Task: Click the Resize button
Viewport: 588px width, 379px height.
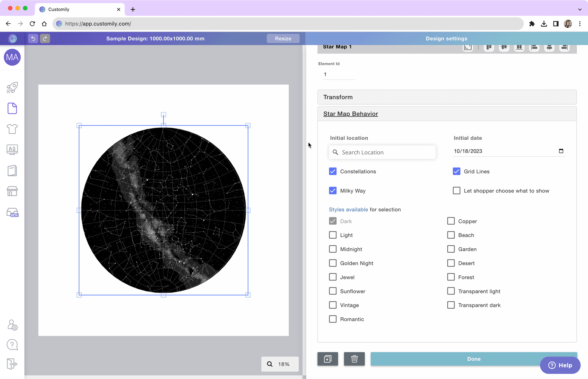Action: coord(283,39)
